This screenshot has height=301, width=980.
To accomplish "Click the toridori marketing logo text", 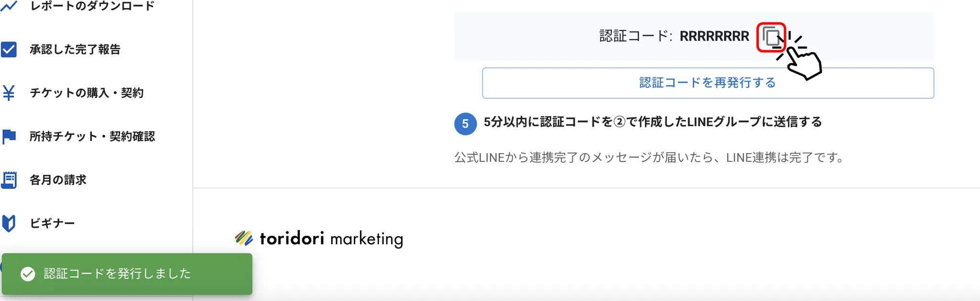I will point(331,238).
